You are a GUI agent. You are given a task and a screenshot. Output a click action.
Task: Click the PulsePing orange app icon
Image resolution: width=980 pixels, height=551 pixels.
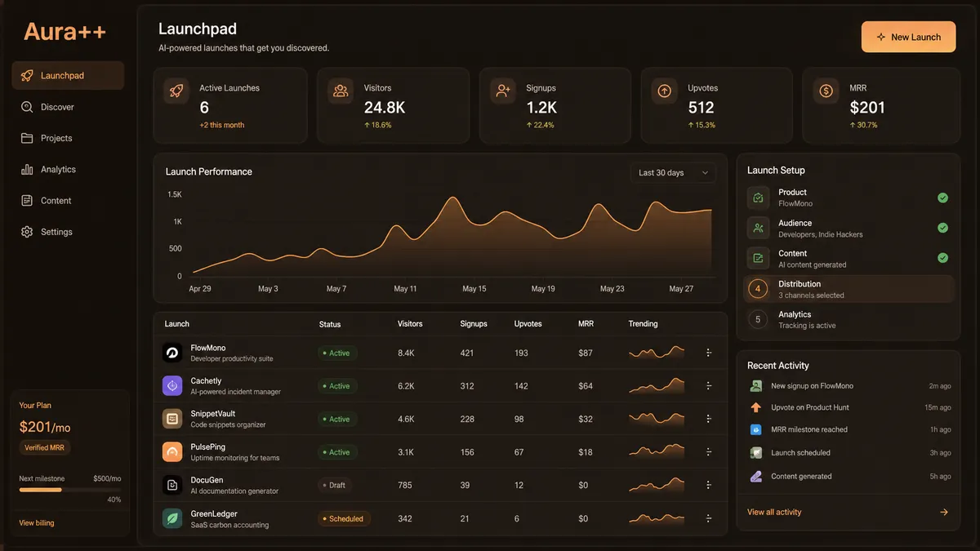[x=172, y=452]
